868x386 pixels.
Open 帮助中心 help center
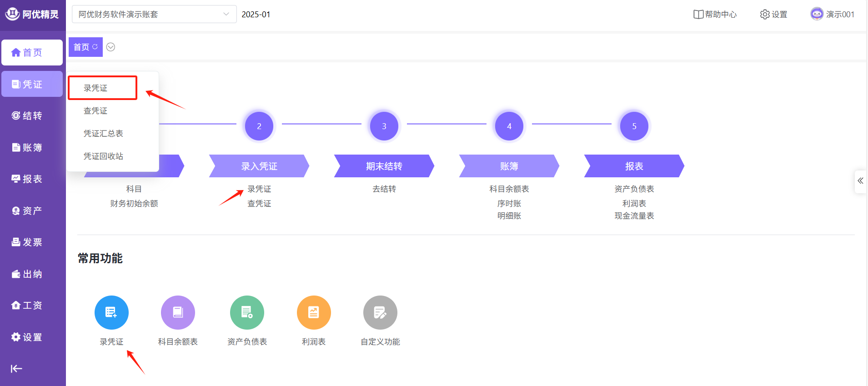coord(715,15)
